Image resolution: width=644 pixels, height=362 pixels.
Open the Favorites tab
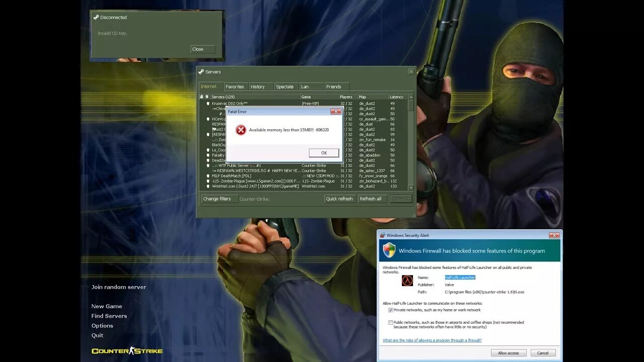(235, 86)
